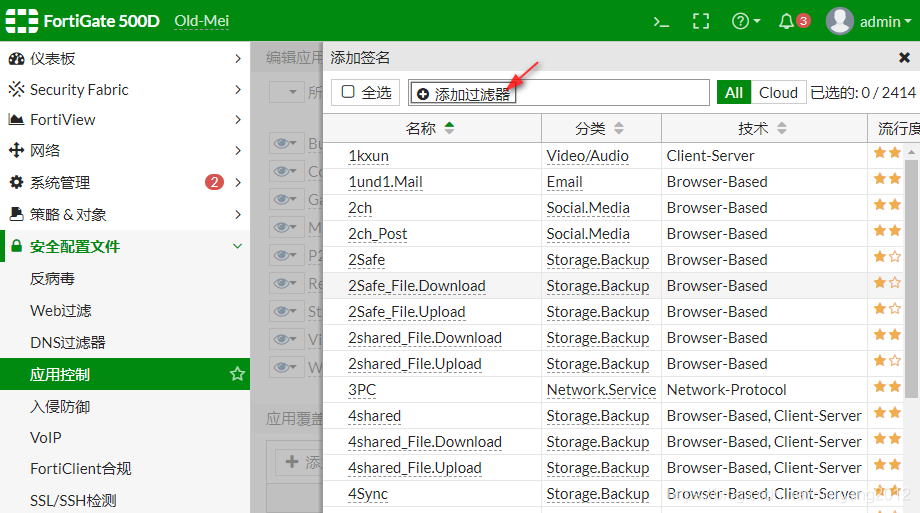Select the 3PC signature
The image size is (920, 513).
pos(361,390)
